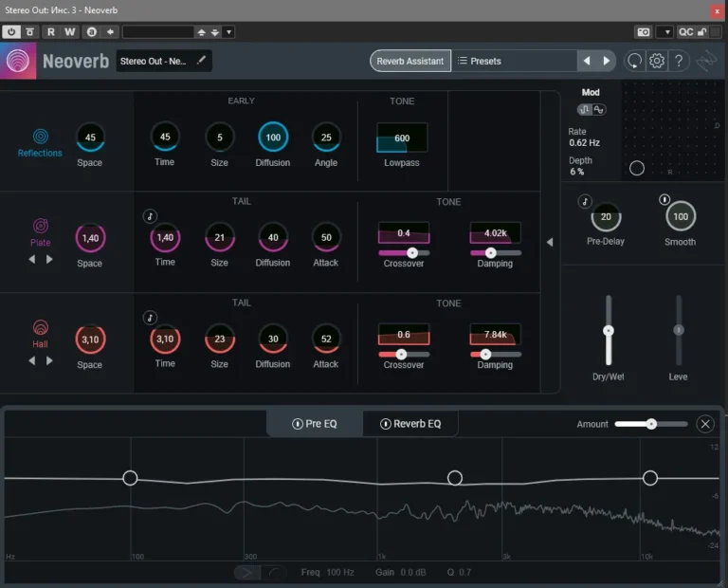
Task: Click the Mod Depth value 6 %
Action: click(576, 172)
